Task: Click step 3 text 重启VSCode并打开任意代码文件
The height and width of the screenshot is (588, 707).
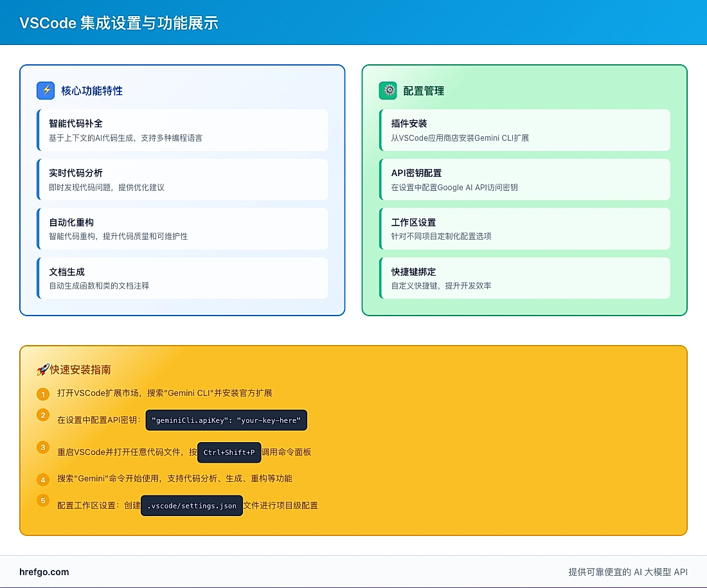Action: [x=119, y=452]
